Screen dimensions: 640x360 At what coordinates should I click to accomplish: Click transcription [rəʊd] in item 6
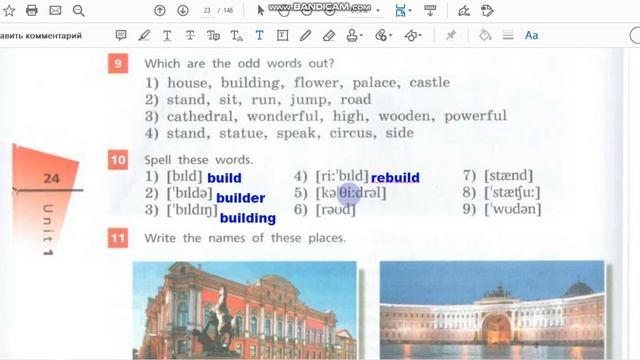pos(336,210)
